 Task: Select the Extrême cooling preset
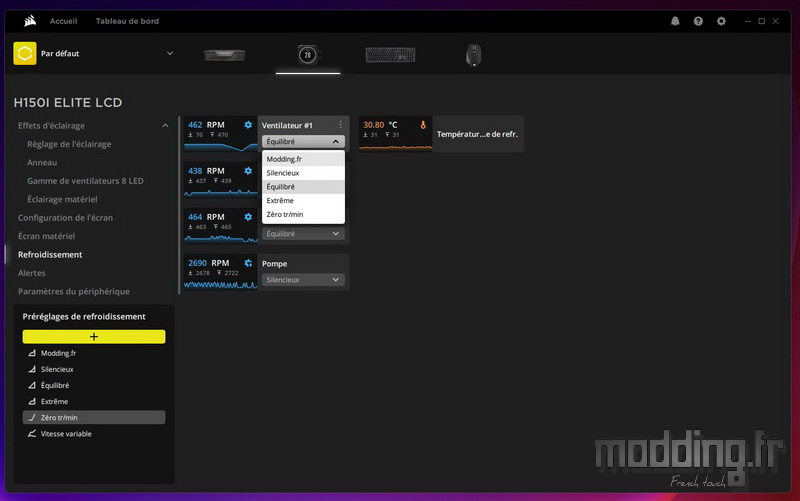(x=94, y=402)
